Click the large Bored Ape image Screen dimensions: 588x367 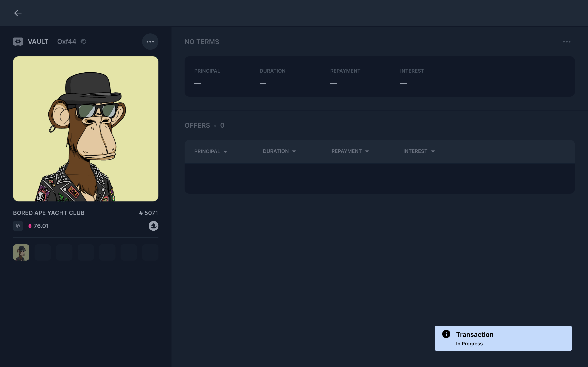coord(86,129)
